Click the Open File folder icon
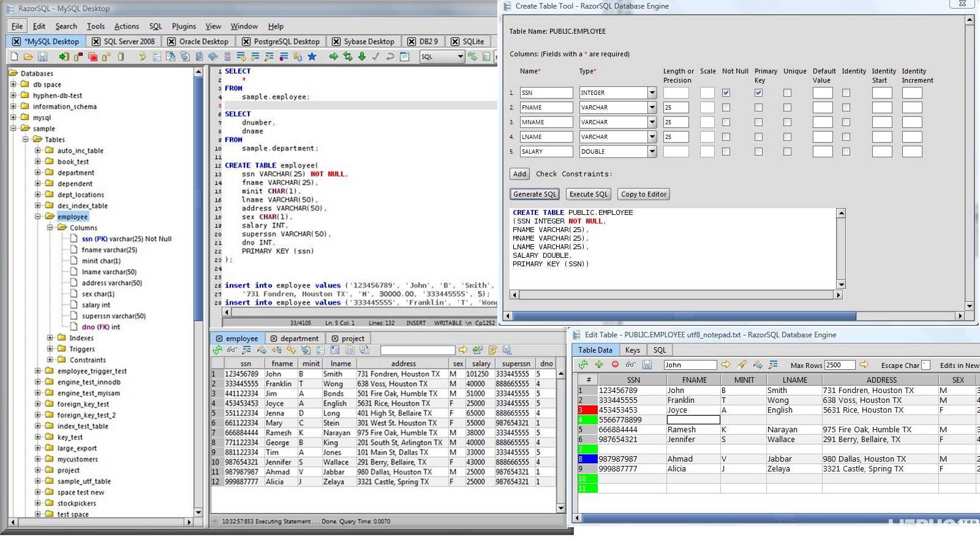The width and height of the screenshot is (980, 540). coord(28,56)
